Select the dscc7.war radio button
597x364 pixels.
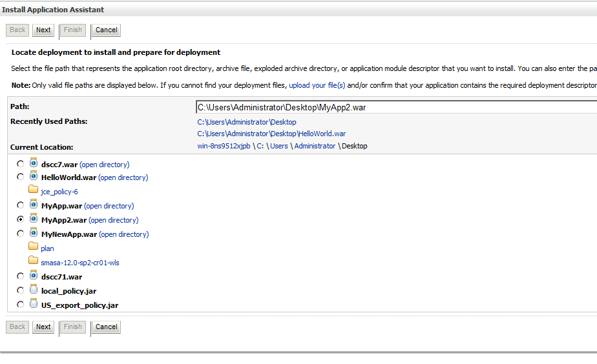coord(20,163)
